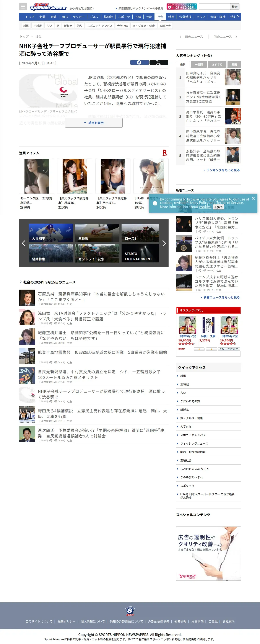This screenshot has height=644, width=260.
Task: Go to next news arrow
Action: tap(236, 37)
